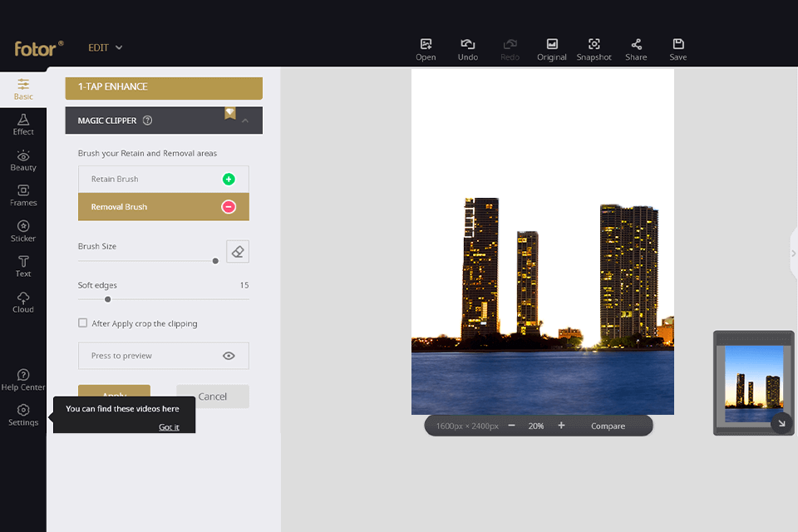The width and height of the screenshot is (798, 532).
Task: Expand the right side panel arrow
Action: 793,254
